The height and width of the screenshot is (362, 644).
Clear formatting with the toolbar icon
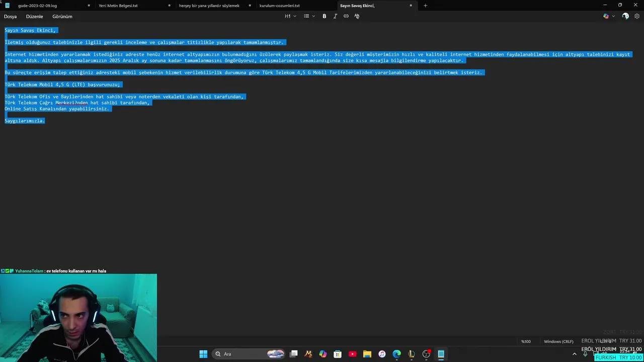pos(357,16)
